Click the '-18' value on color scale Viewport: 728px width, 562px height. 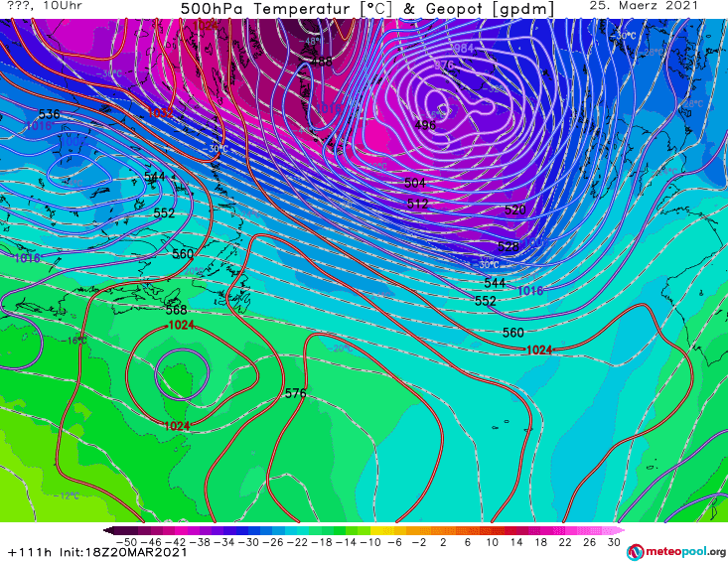322,542
